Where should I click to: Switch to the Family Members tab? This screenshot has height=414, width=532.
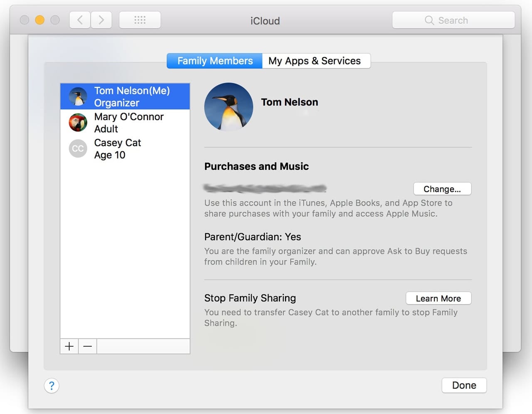pos(215,61)
